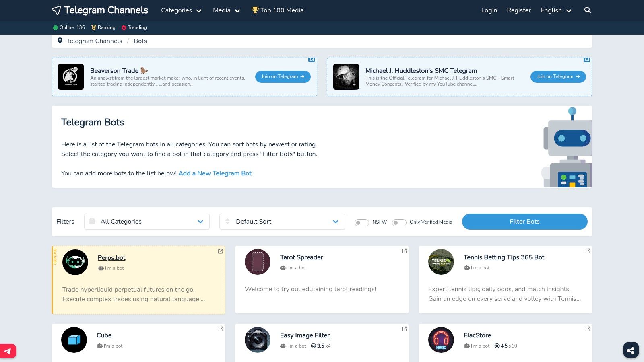The width and height of the screenshot is (644, 362).
Task: Click the Ad badge on Huddleston's SMC
Action: click(x=587, y=60)
